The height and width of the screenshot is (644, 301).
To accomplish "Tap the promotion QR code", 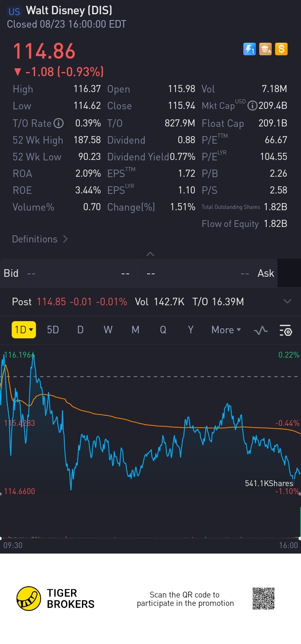I will (x=263, y=598).
